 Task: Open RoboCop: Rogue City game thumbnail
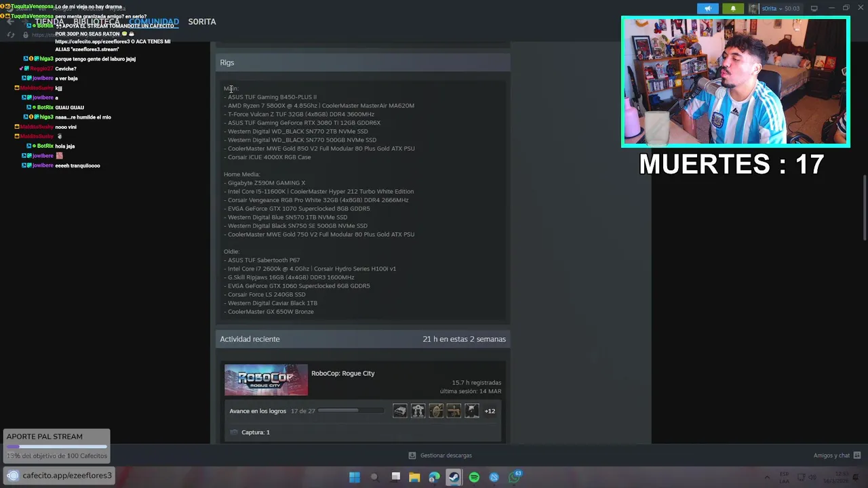[x=266, y=380]
